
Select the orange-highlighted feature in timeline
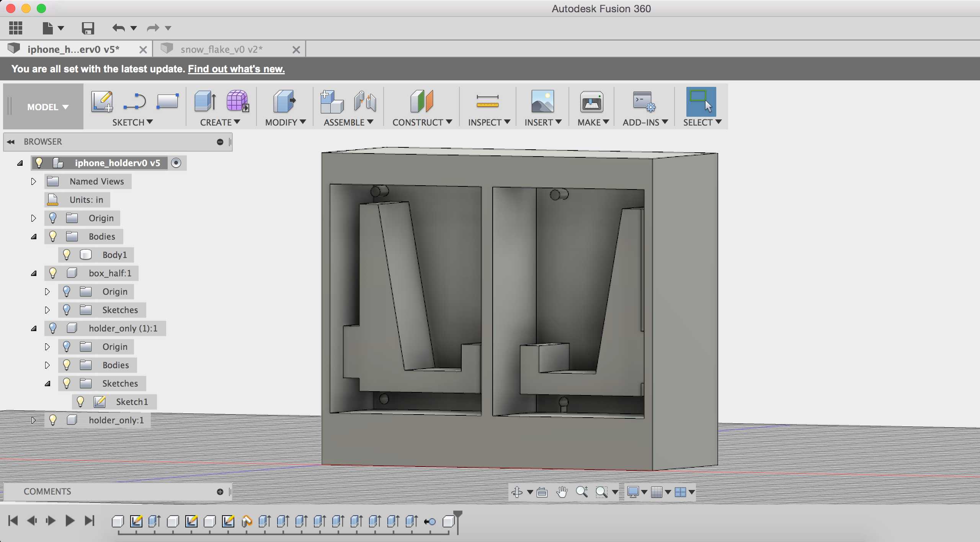(247, 521)
